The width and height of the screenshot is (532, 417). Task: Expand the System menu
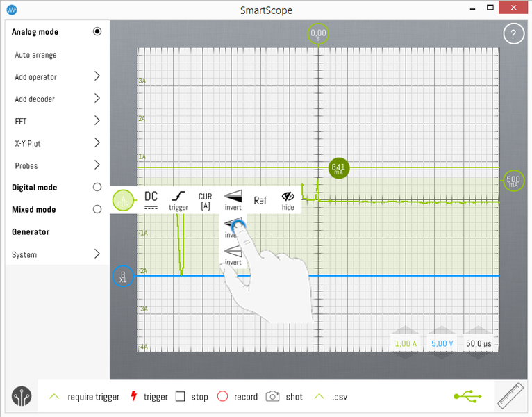[97, 254]
